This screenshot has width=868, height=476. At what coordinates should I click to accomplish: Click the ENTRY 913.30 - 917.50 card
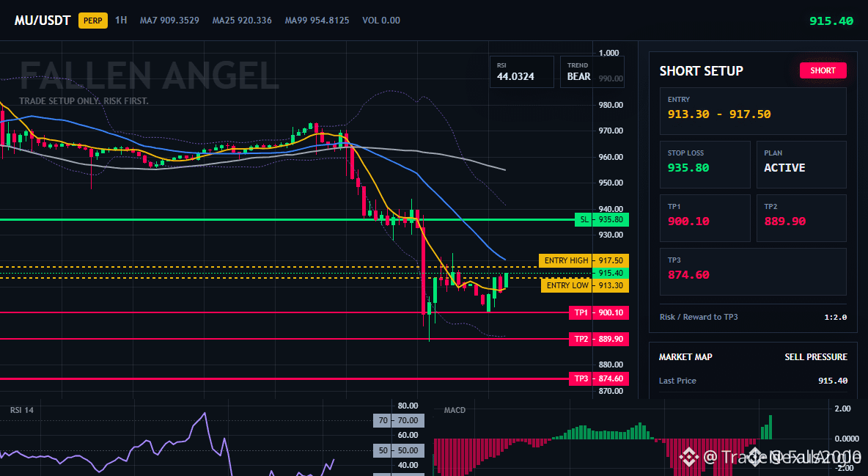pos(753,111)
